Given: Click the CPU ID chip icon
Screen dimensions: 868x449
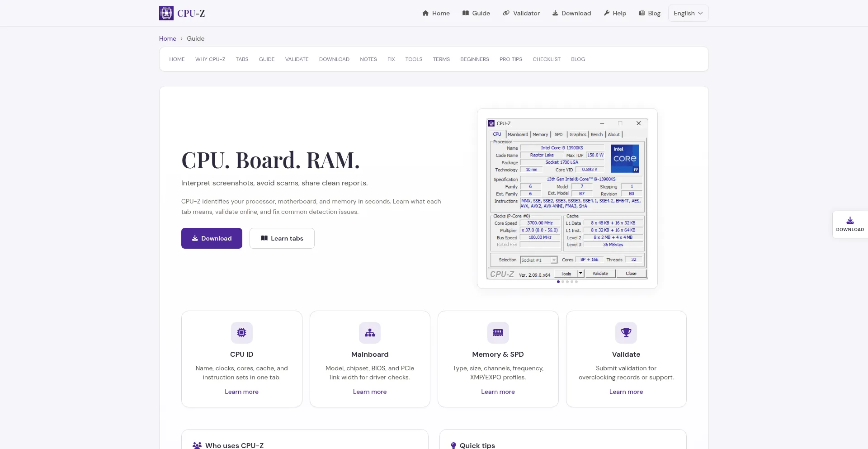Looking at the screenshot, I should 242,333.
